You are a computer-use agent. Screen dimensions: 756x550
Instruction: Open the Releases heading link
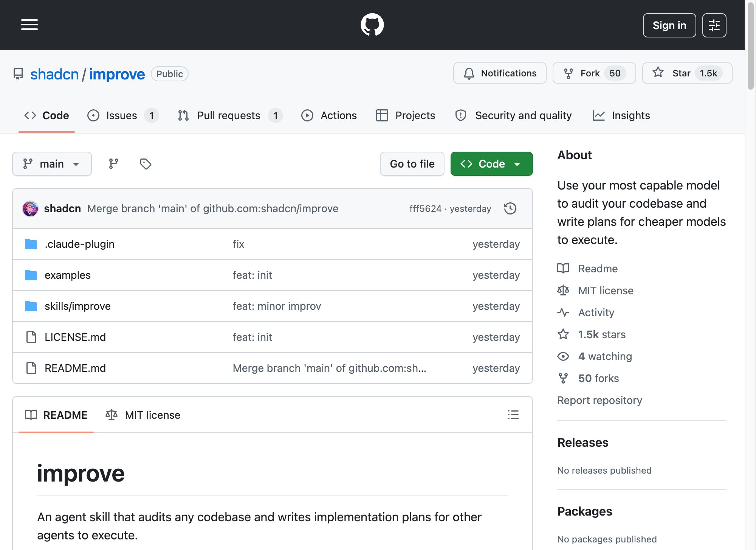(x=582, y=442)
